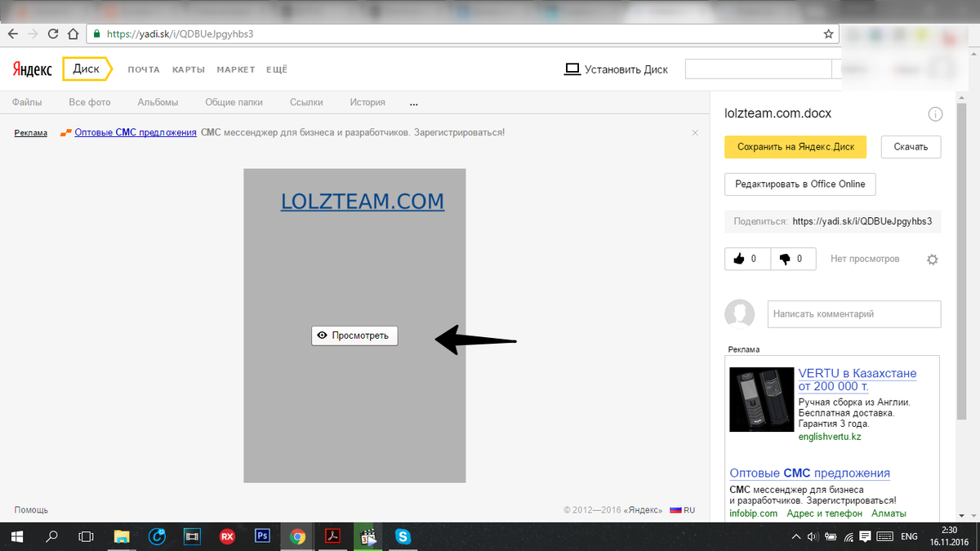The image size is (980, 551).
Task: Switch to the Общие папки tab
Action: coord(234,103)
